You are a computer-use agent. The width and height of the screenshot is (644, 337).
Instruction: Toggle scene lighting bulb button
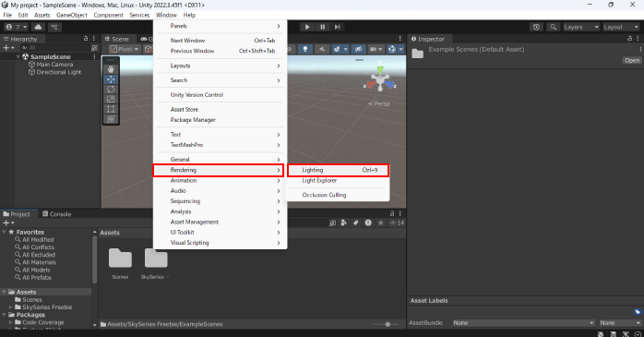tap(304, 49)
